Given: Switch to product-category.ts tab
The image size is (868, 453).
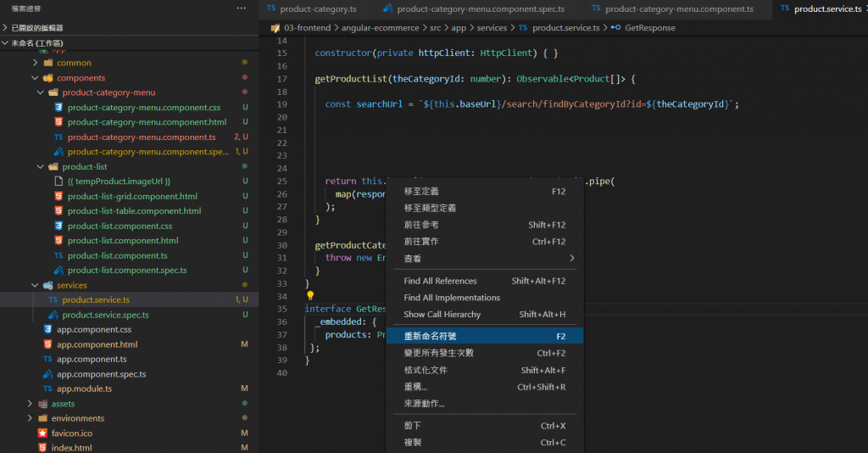Looking at the screenshot, I should (319, 8).
